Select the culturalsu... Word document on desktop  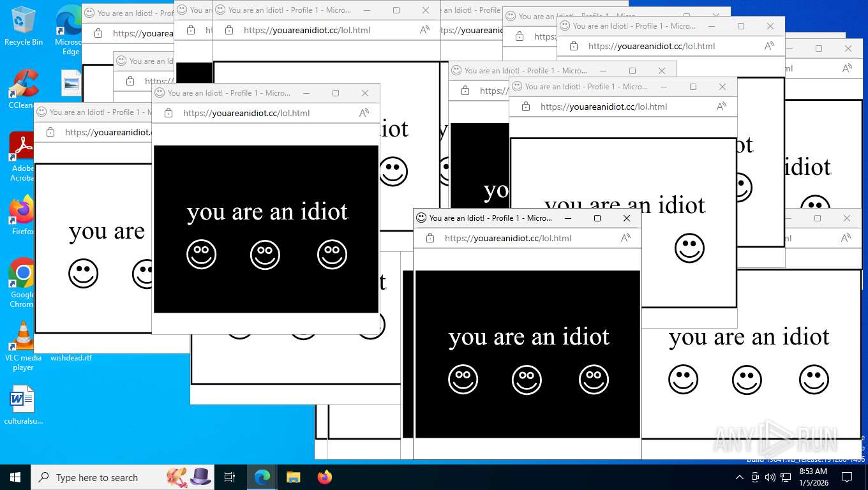pos(23,405)
